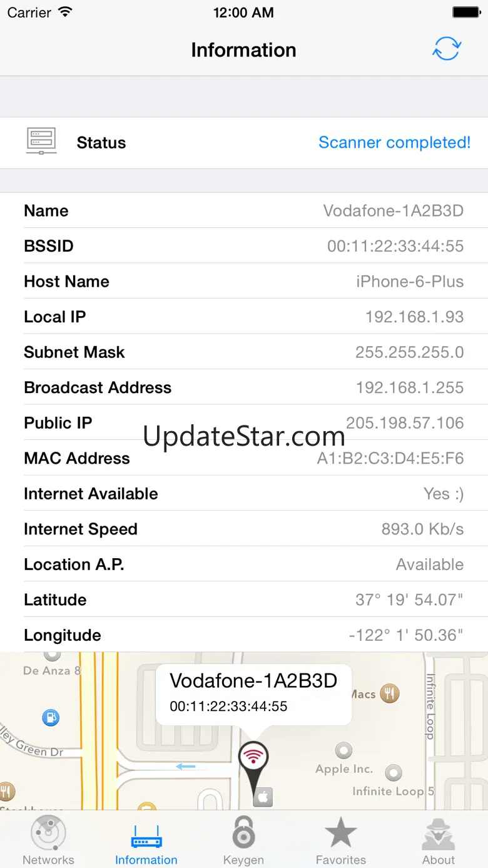Tap the Apple Inc. map marker
Screen dimensions: 488x868
[x=343, y=750]
